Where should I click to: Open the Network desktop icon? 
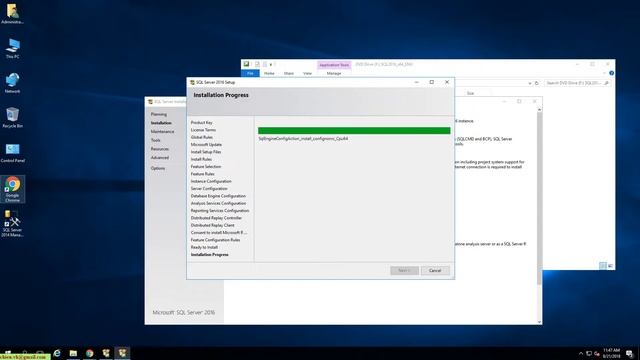coord(12,83)
